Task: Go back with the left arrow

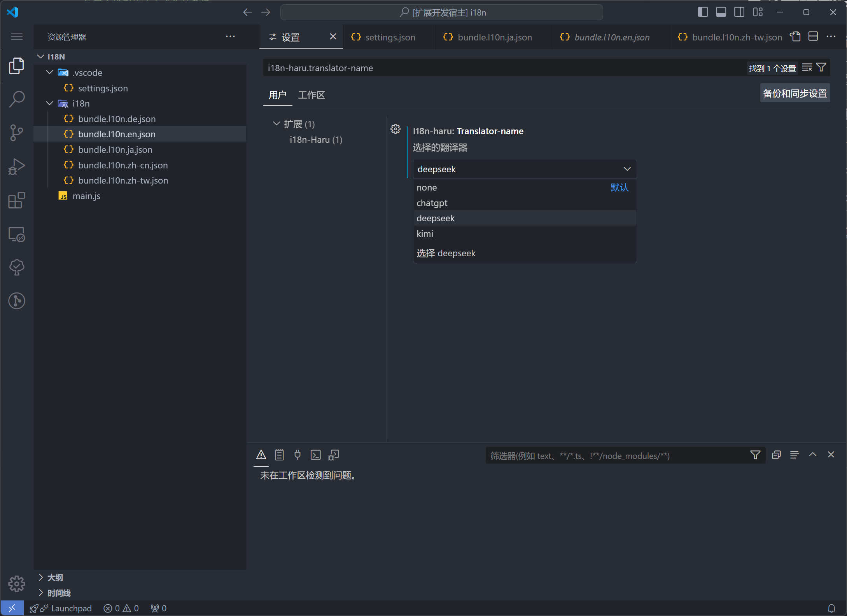Action: point(247,12)
